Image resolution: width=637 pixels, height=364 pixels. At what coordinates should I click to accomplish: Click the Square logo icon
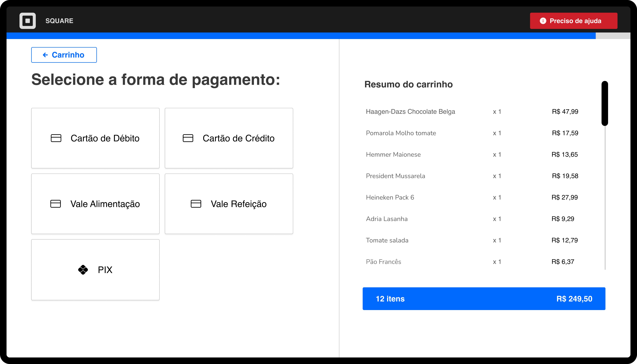click(28, 21)
